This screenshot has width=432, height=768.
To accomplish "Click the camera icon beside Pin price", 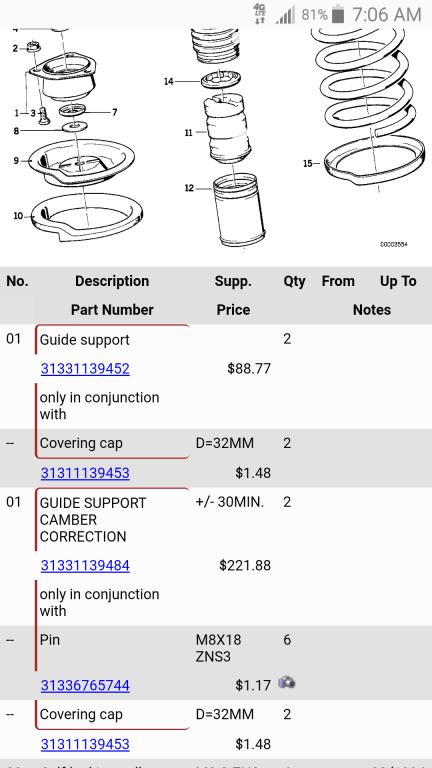I will (x=287, y=682).
